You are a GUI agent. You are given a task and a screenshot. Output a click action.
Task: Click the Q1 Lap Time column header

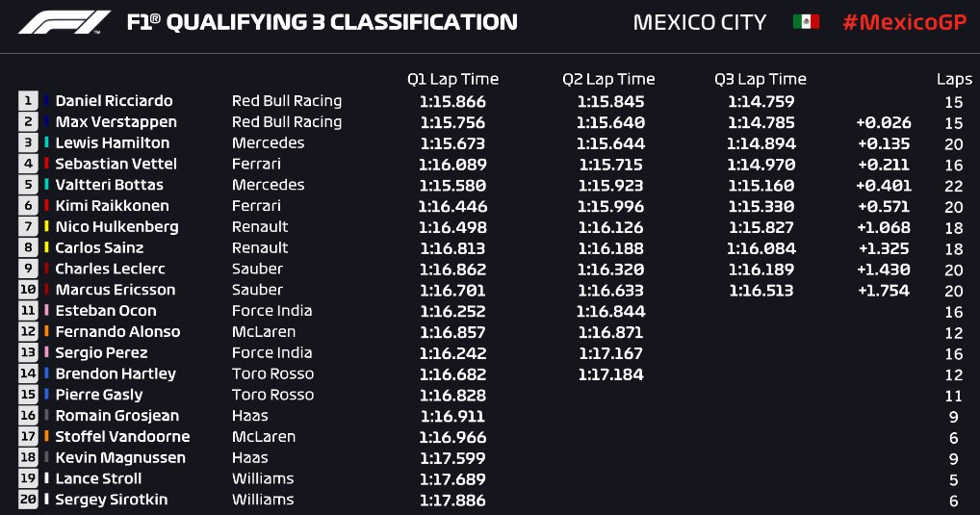453,79
